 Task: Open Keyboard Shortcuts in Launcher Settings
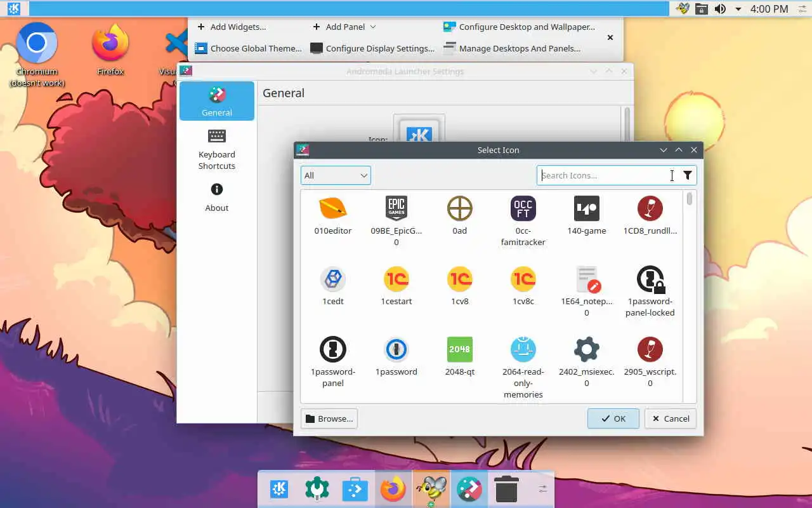coord(217,150)
